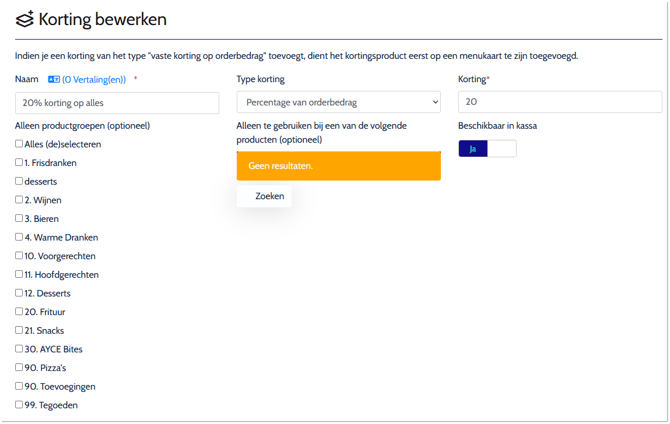Tick the 10. Voorgerechten checkbox
This screenshot has width=670, height=424.
[19, 256]
